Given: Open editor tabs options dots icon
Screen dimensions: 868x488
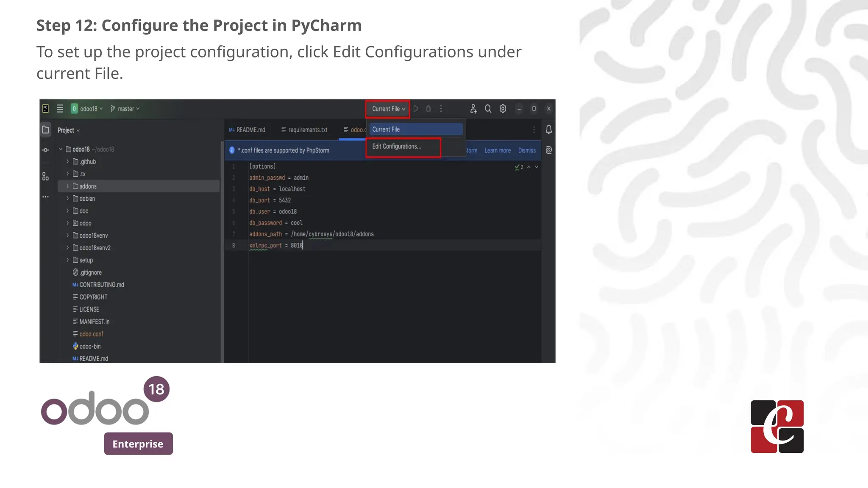Looking at the screenshot, I should point(534,130).
